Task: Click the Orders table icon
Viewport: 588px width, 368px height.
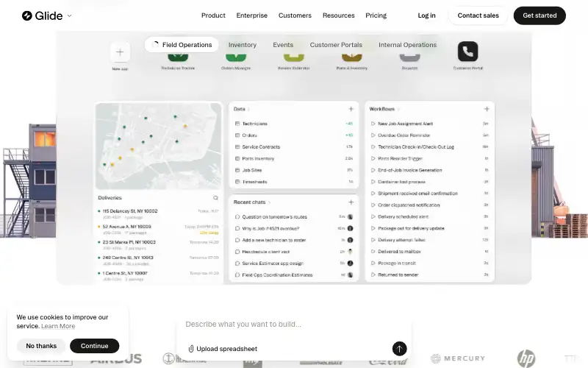Action: click(237, 135)
